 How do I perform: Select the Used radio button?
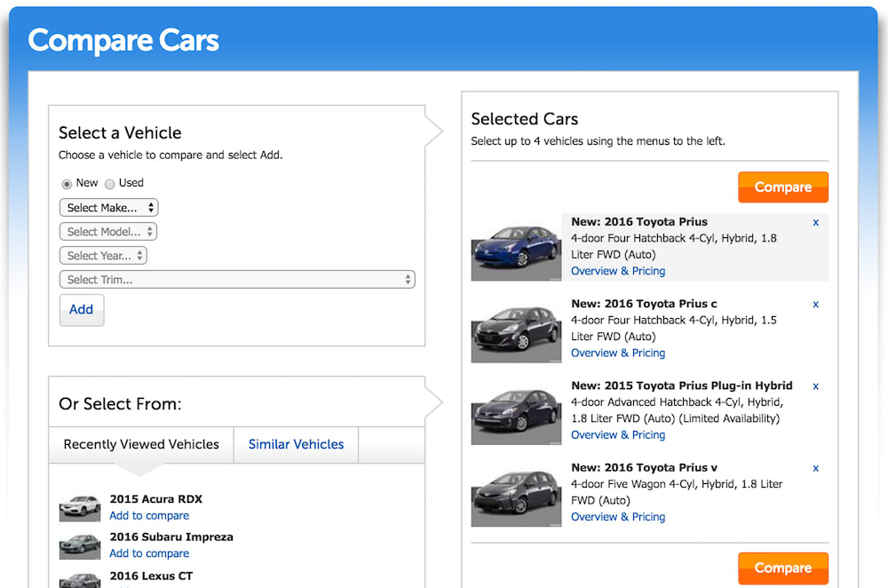pyautogui.click(x=110, y=184)
